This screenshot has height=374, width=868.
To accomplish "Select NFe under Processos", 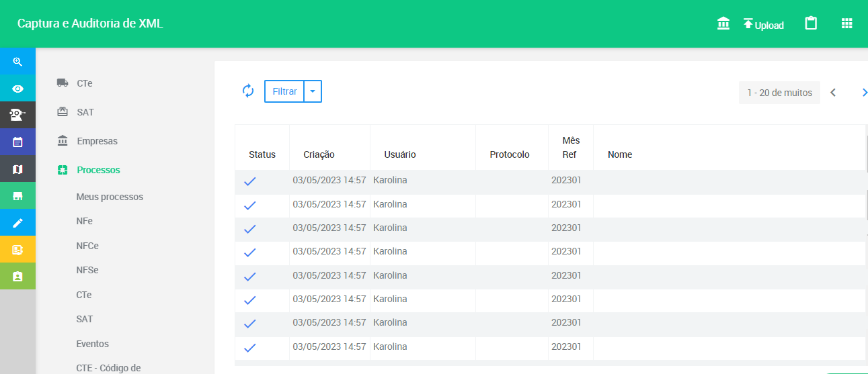I will coord(85,221).
